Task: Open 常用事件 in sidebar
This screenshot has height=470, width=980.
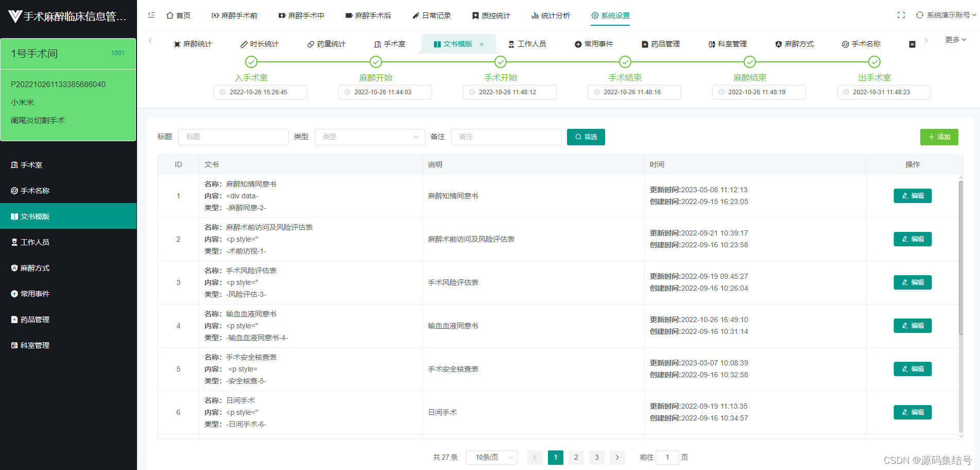Action: pos(68,294)
